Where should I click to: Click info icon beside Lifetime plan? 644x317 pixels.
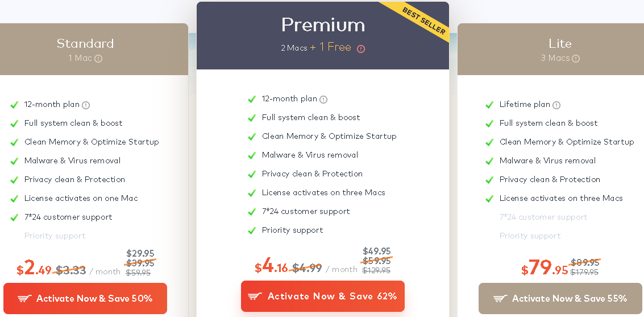(x=556, y=105)
